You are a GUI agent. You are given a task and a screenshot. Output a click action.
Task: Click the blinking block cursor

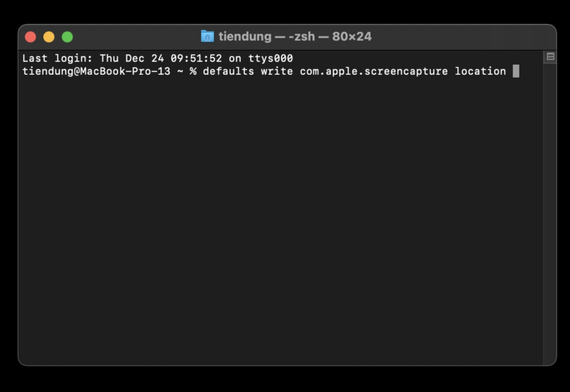tap(516, 71)
